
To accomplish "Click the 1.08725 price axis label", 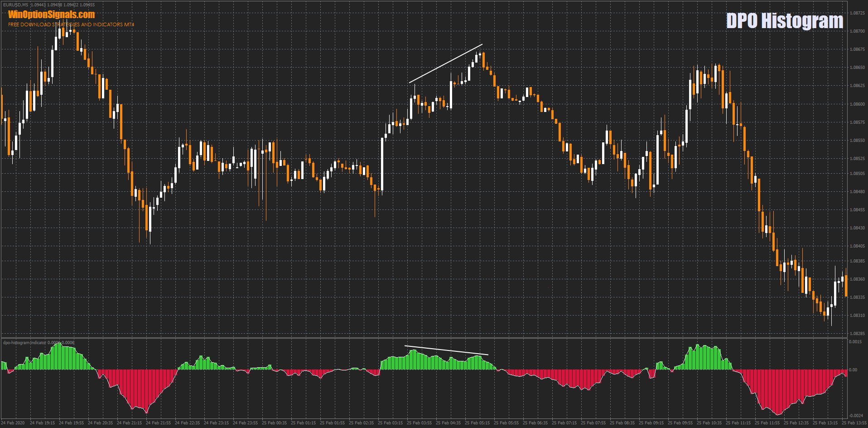I will (857, 13).
